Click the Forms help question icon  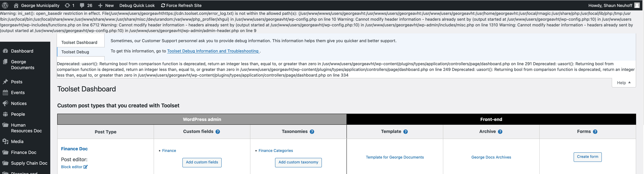click(x=595, y=132)
